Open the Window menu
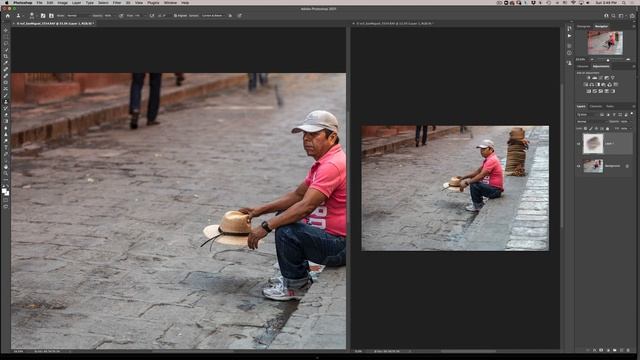This screenshot has width=640, height=360. (170, 2)
